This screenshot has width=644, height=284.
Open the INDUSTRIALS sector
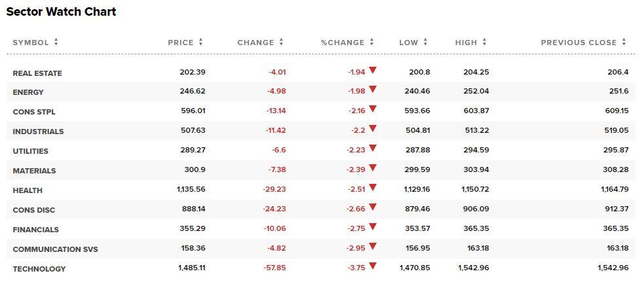coord(38,132)
